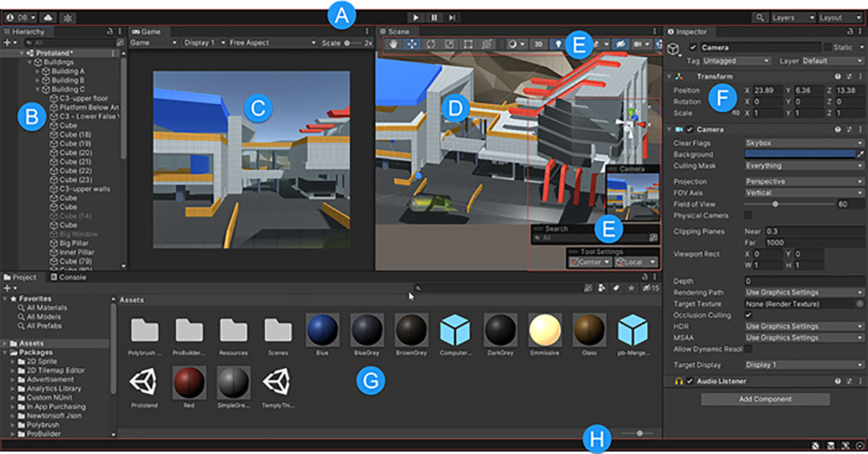Select the Move tool in Scene toolbar
868x454 pixels.
(412, 44)
